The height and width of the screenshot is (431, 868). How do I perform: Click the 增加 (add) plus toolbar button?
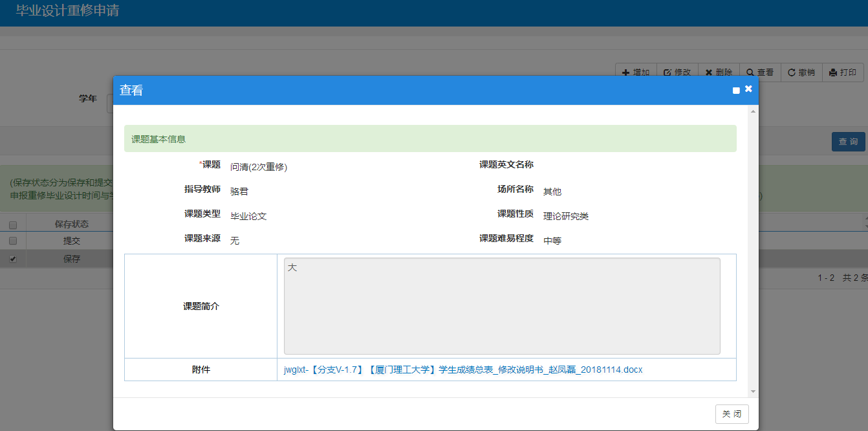(x=636, y=72)
